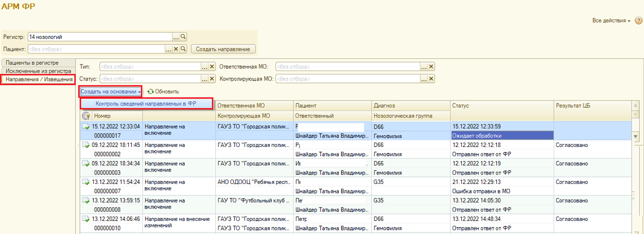Click the Обновить refresh button
644x234 pixels.
pos(163,91)
